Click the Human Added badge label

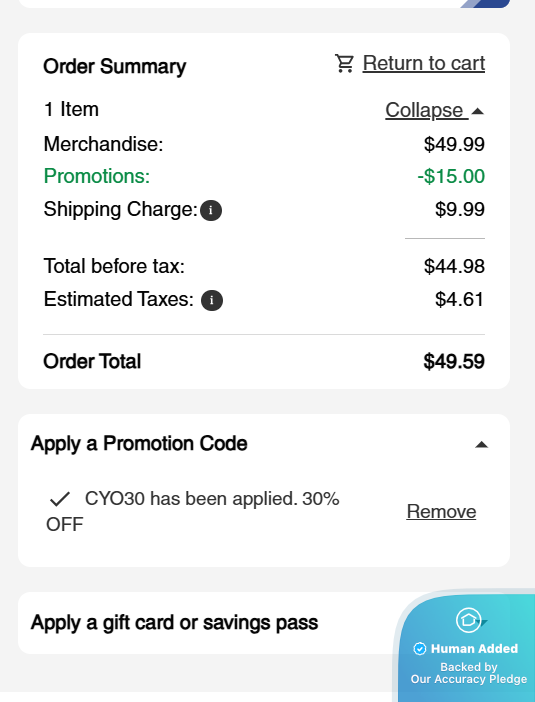pyautogui.click(x=474, y=648)
